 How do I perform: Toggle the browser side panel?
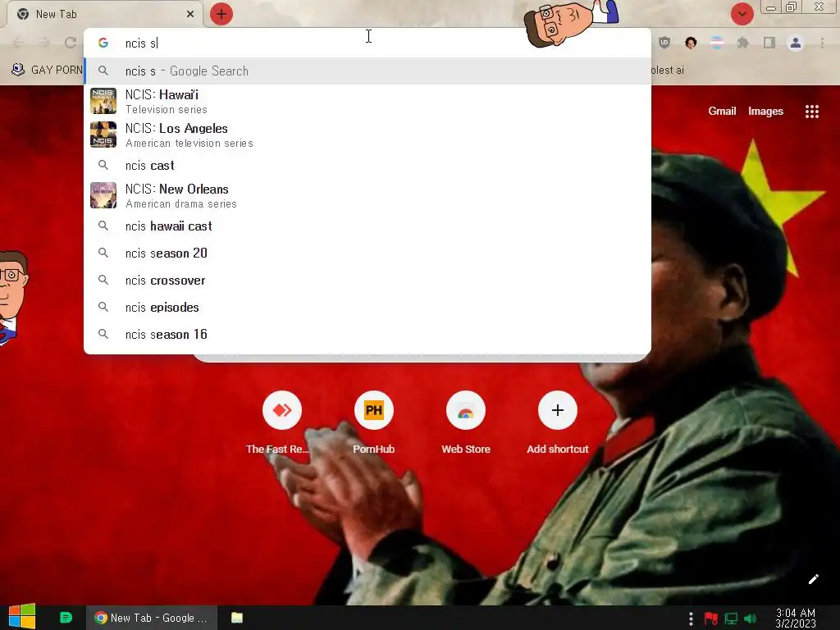click(769, 43)
